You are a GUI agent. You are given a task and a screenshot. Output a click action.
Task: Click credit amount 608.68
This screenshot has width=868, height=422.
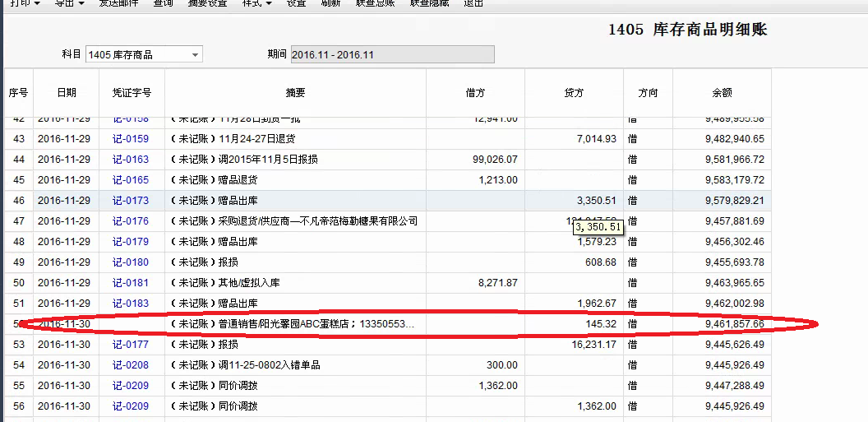pyautogui.click(x=601, y=262)
